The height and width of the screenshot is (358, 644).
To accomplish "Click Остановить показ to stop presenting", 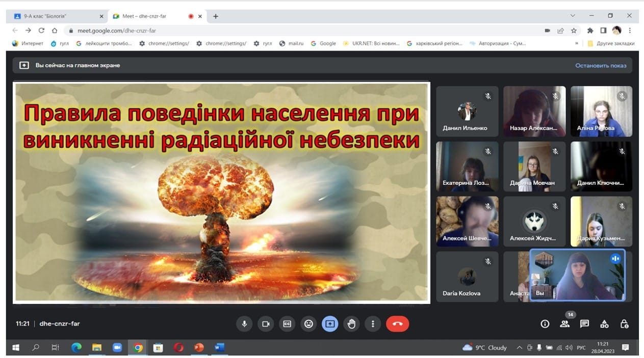I will tap(601, 66).
